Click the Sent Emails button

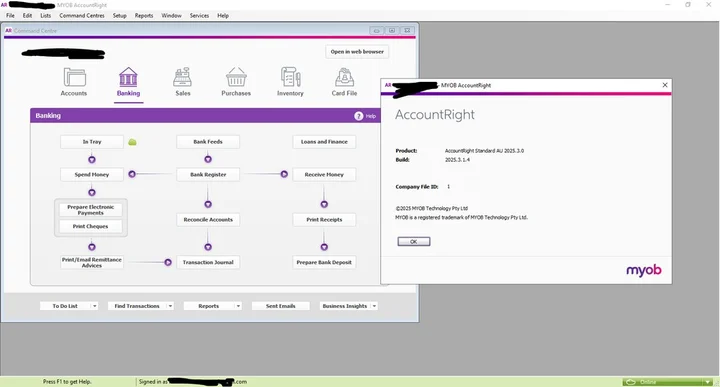(281, 306)
